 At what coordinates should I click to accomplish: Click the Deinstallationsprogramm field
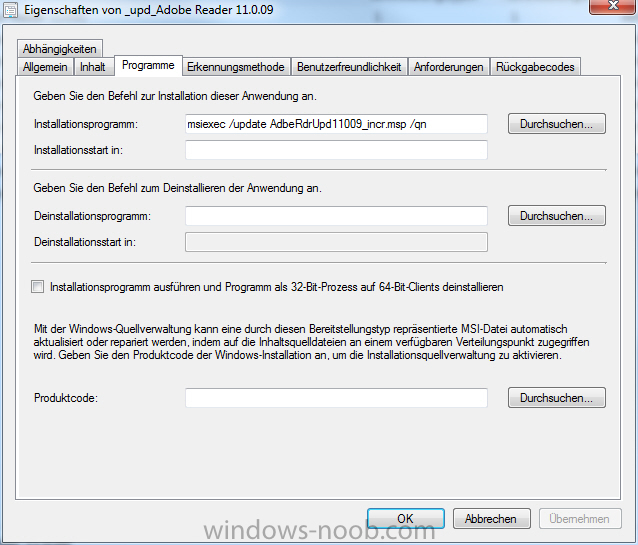[336, 216]
